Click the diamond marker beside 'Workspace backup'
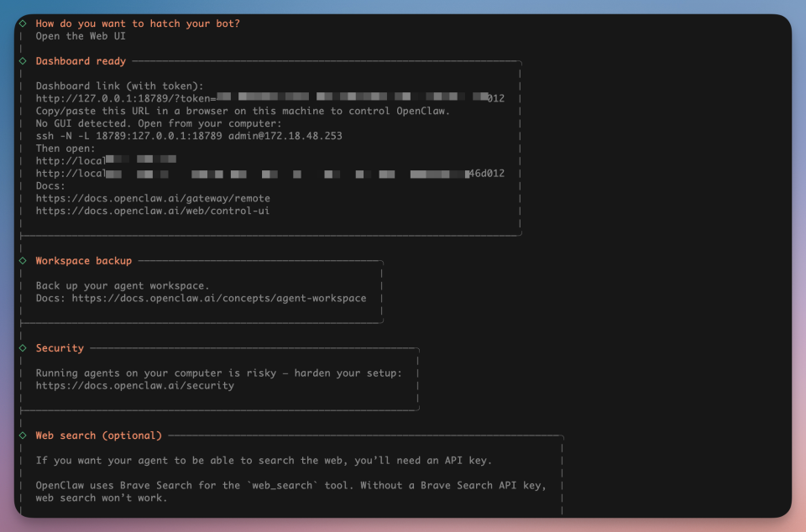 23,260
